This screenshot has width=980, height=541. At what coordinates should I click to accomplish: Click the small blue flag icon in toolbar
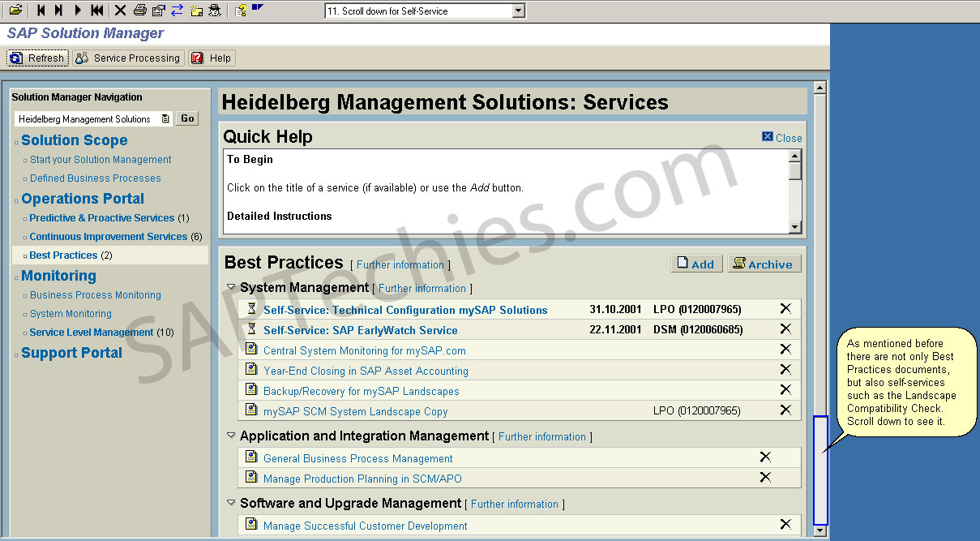(258, 7)
